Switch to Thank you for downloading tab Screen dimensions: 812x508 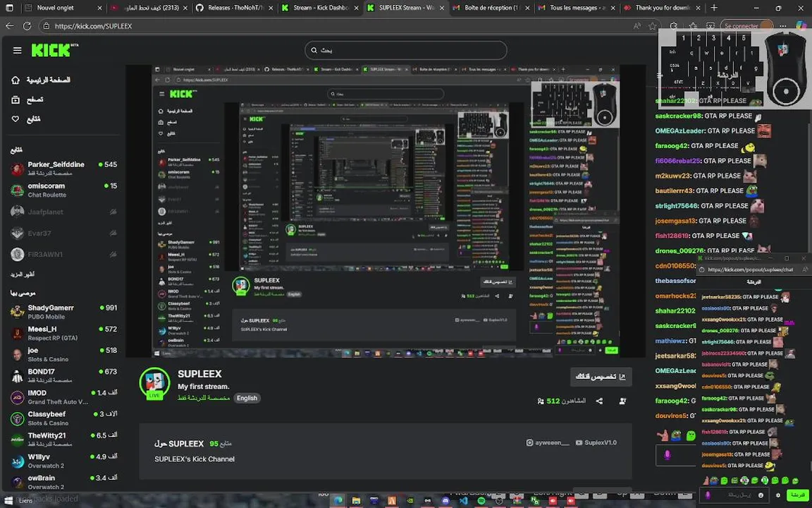[662, 8]
